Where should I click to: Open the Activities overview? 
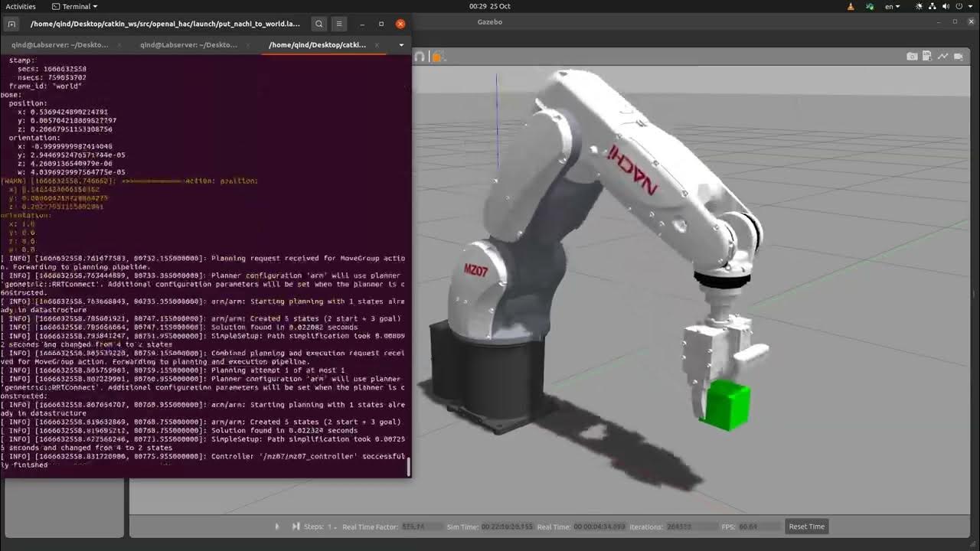tap(21, 6)
